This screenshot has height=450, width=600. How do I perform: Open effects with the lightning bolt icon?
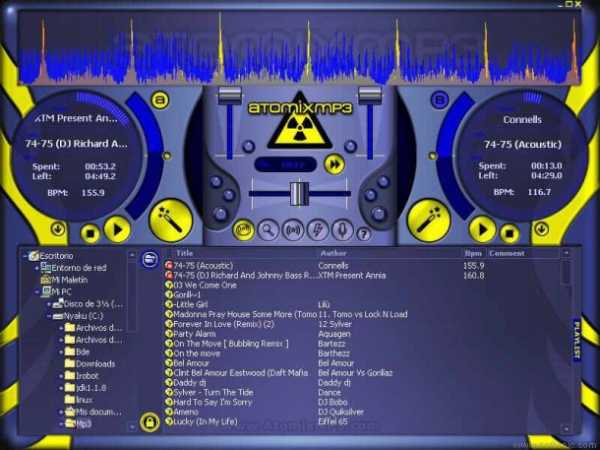(x=318, y=230)
